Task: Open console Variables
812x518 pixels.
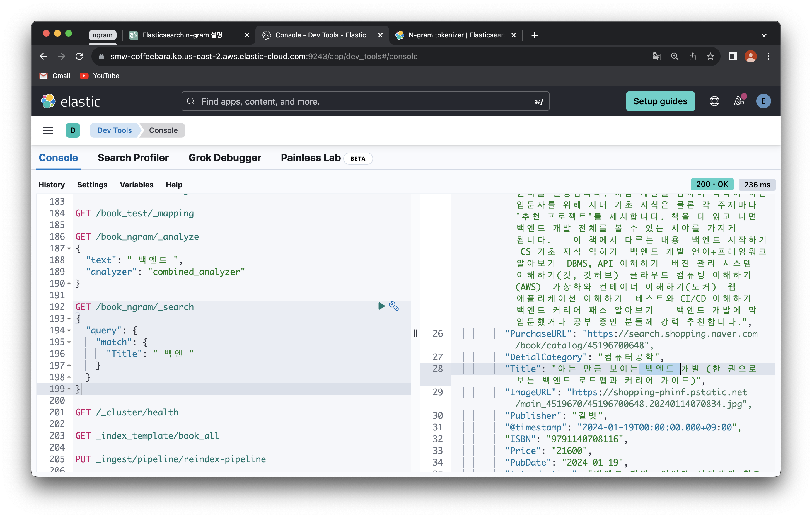Action: [137, 185]
